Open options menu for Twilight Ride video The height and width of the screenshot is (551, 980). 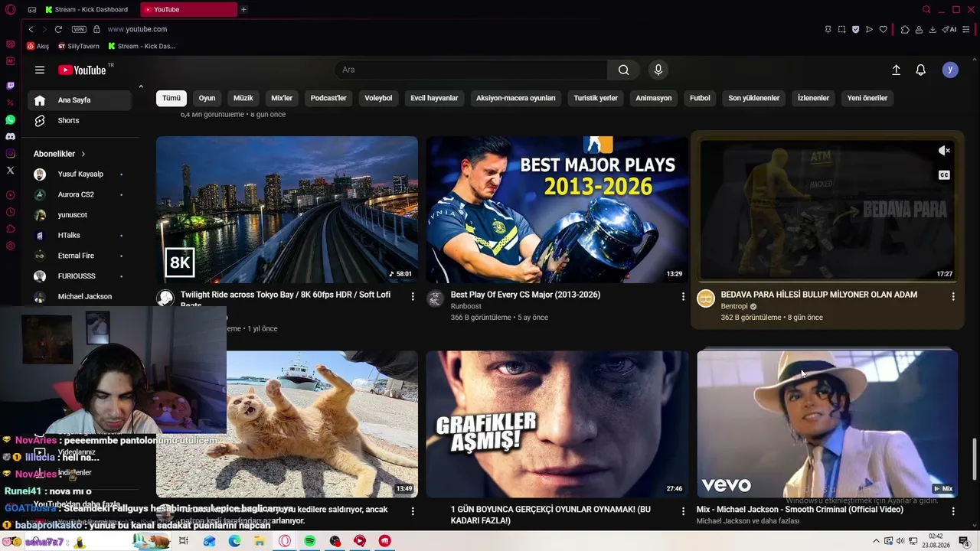413,296
